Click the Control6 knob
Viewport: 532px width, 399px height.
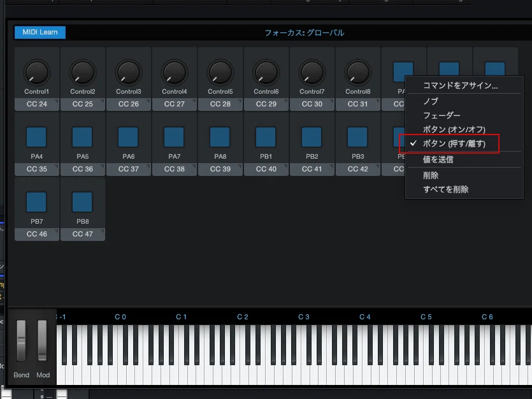(266, 73)
